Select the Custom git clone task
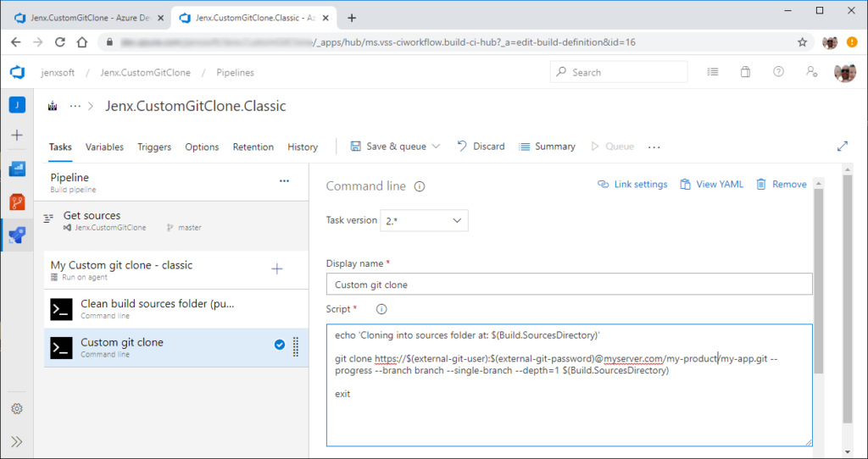This screenshot has width=868, height=459. click(x=176, y=347)
